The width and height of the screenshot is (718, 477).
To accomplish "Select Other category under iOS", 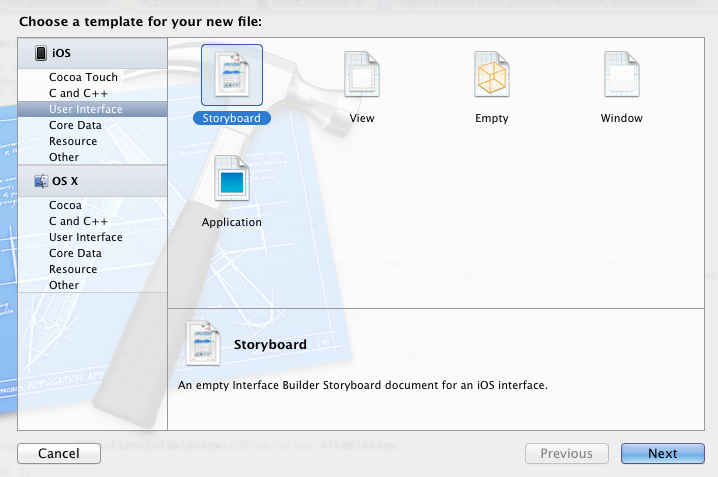I will point(92,157).
